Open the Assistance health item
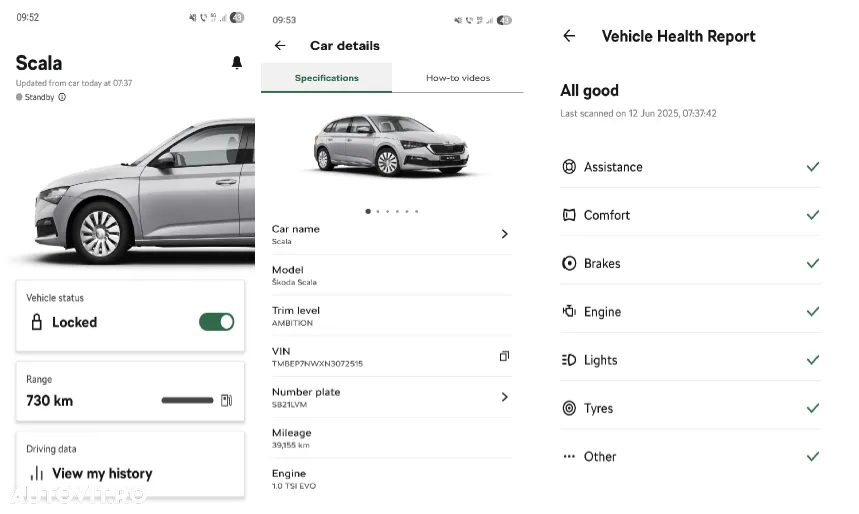 (690, 167)
